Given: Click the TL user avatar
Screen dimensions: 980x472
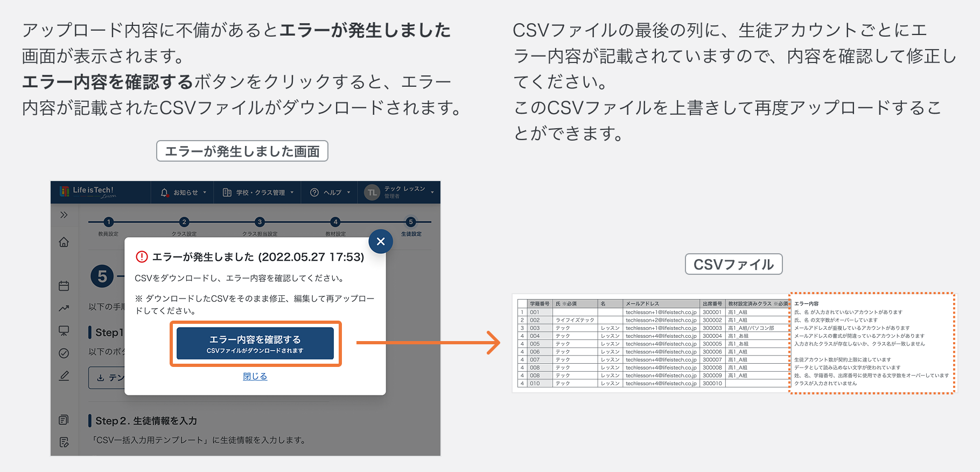Looking at the screenshot, I should [x=372, y=192].
